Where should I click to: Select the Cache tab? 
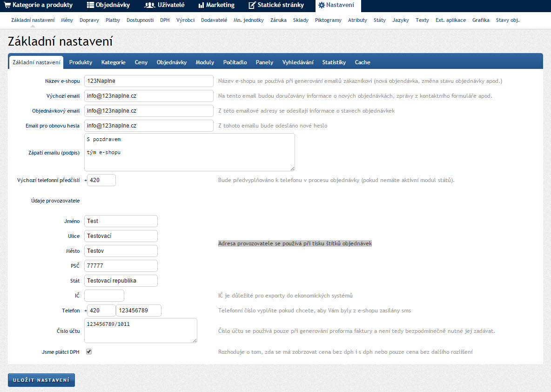(363, 62)
